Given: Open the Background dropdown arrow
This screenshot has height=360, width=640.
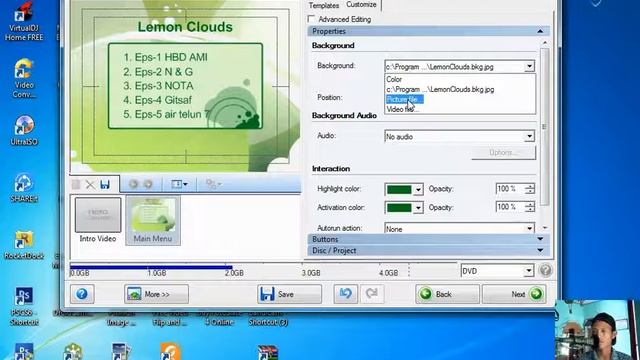Looking at the screenshot, I should coord(529,66).
